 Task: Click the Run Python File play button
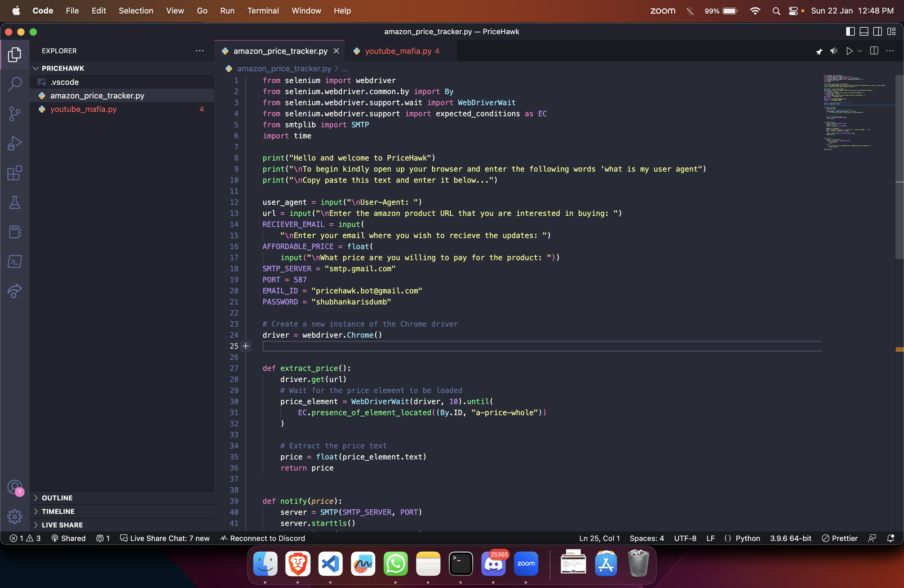coord(849,51)
